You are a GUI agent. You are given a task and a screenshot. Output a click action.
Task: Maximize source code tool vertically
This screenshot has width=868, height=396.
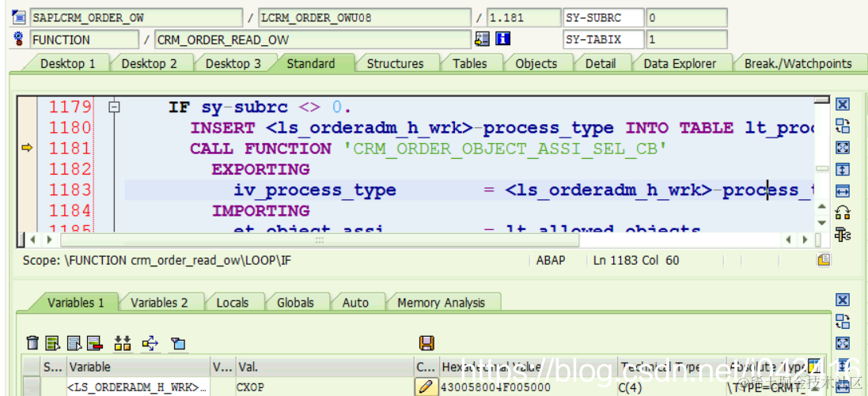842,169
